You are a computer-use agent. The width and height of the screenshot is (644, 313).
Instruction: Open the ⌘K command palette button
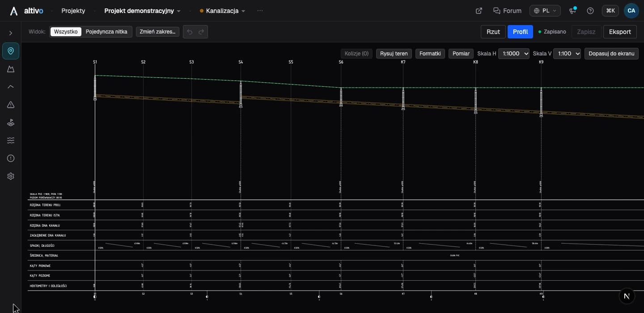[610, 11]
